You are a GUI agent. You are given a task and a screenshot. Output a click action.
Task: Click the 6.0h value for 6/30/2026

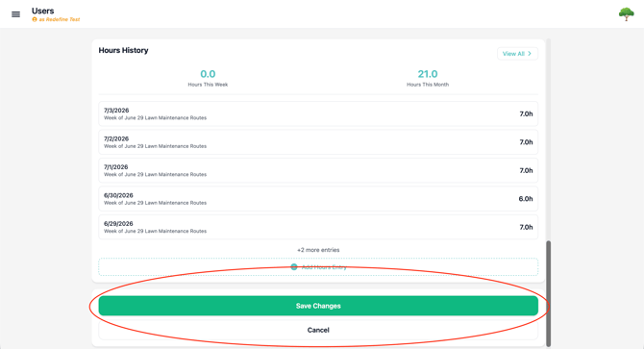pyautogui.click(x=526, y=199)
